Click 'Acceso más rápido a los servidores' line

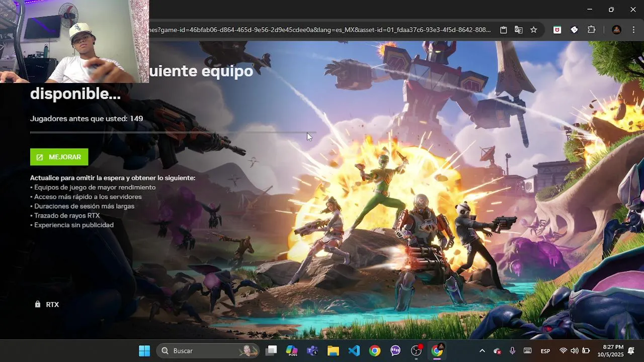click(87, 197)
